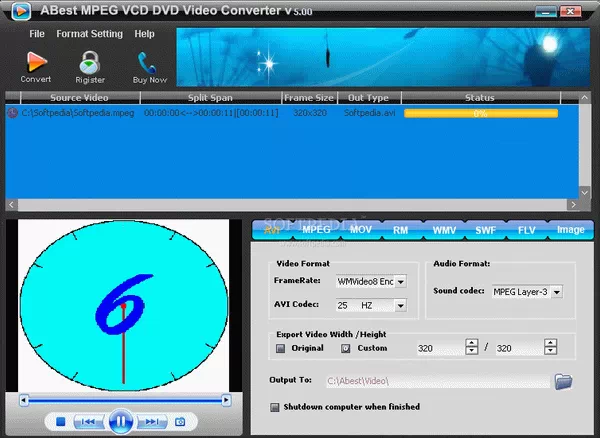Select the Custom size option
Image resolution: width=600 pixels, height=438 pixels.
click(x=346, y=348)
